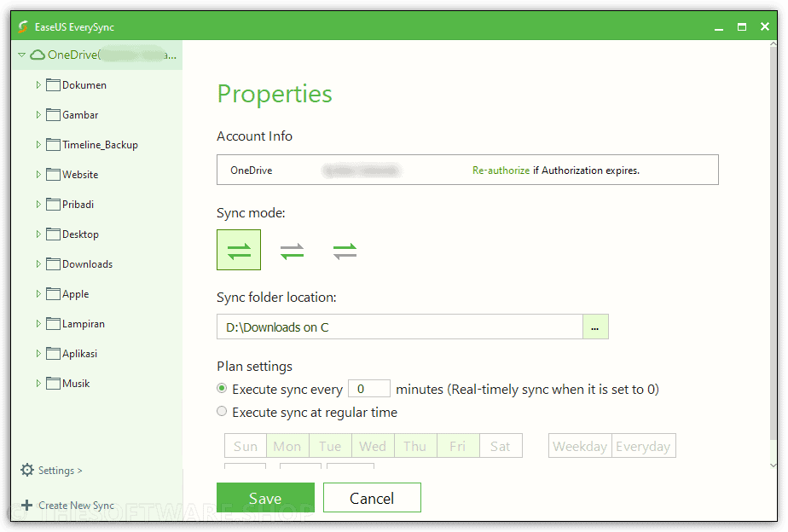Click the Desktop folder icon

tap(53, 234)
